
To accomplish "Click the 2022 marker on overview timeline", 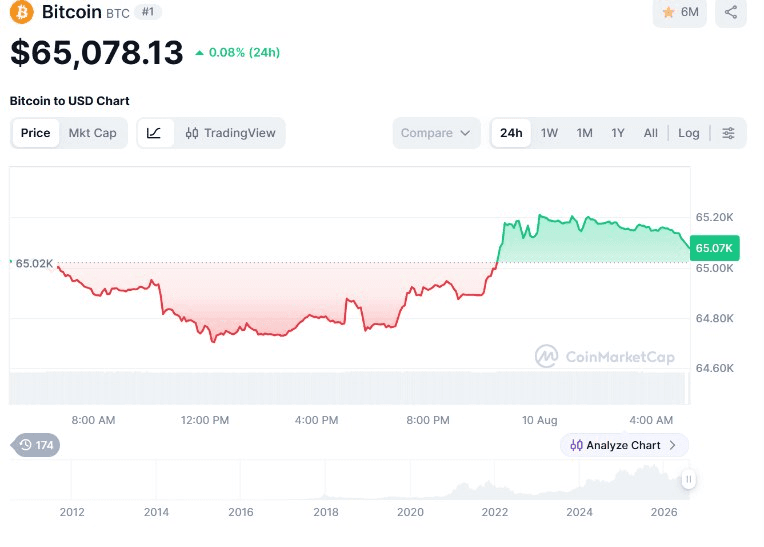I will (495, 512).
